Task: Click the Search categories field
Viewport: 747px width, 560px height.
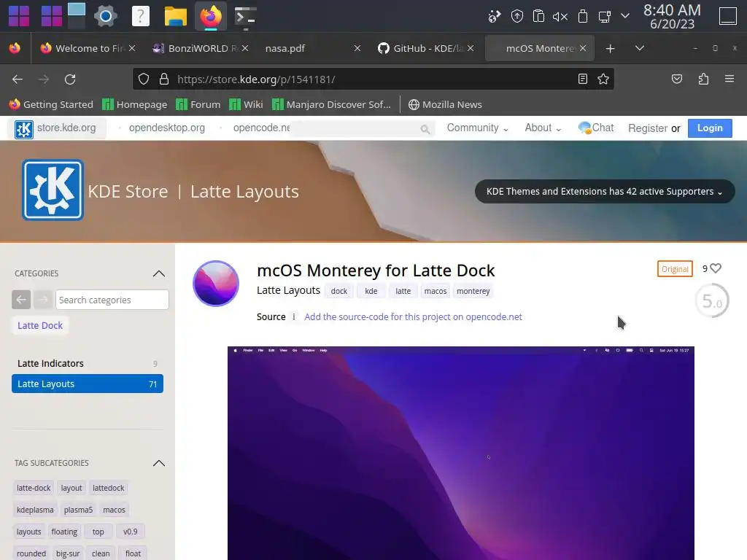Action: click(112, 300)
